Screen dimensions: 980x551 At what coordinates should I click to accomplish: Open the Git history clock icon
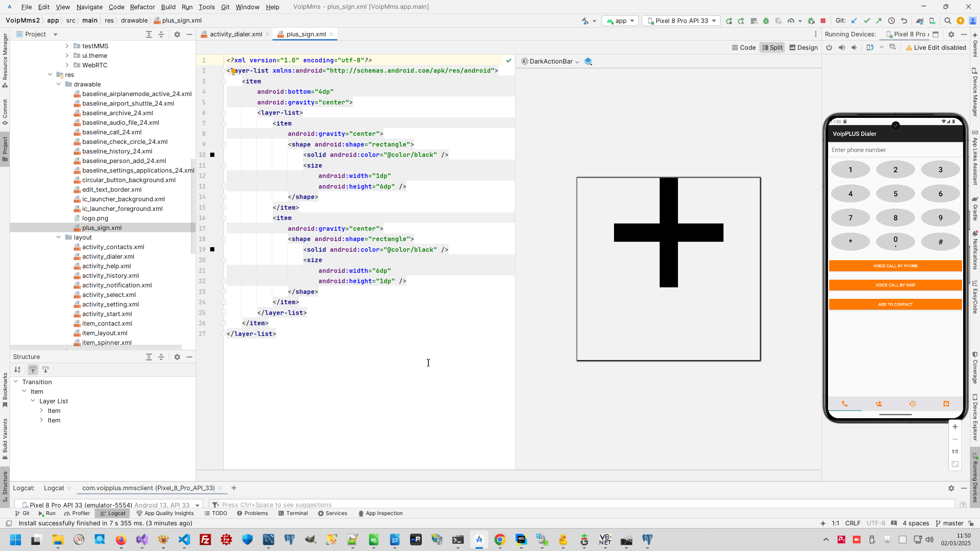pyautogui.click(x=892, y=21)
